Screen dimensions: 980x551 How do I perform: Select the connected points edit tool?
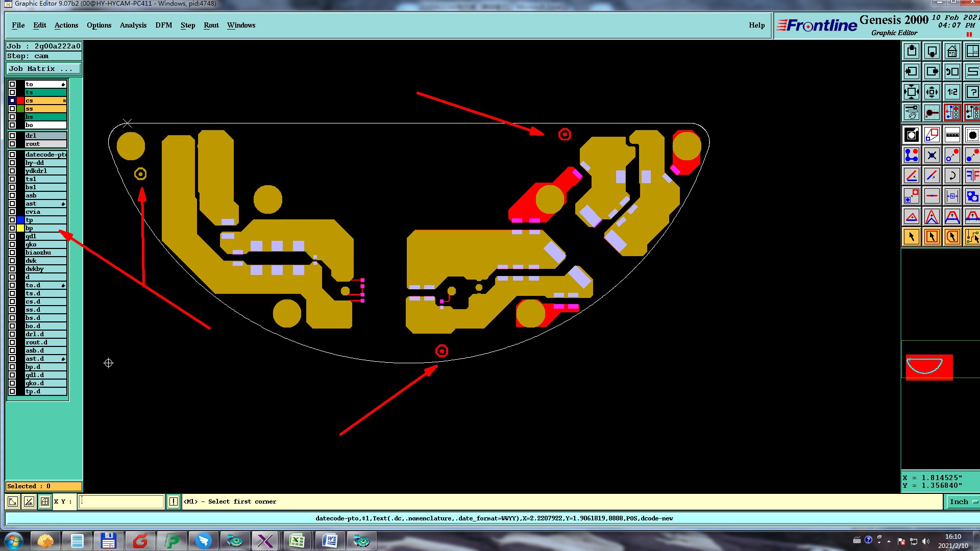tap(912, 155)
